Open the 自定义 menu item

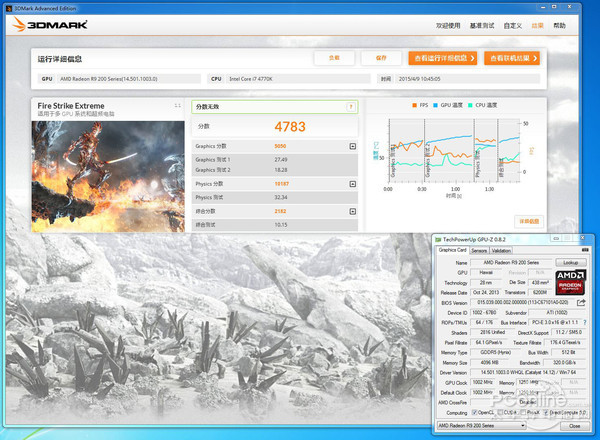click(x=512, y=26)
